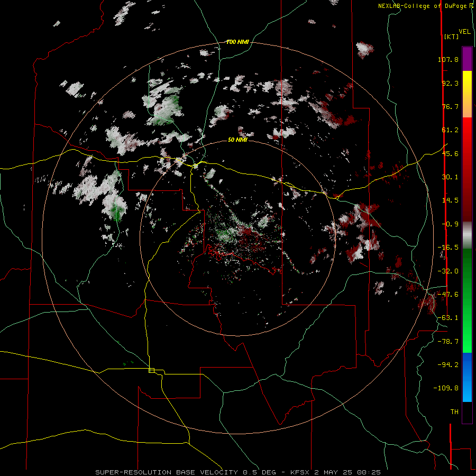Click the -16.5 scale value
This screenshot has height=476, width=476.
click(448, 248)
